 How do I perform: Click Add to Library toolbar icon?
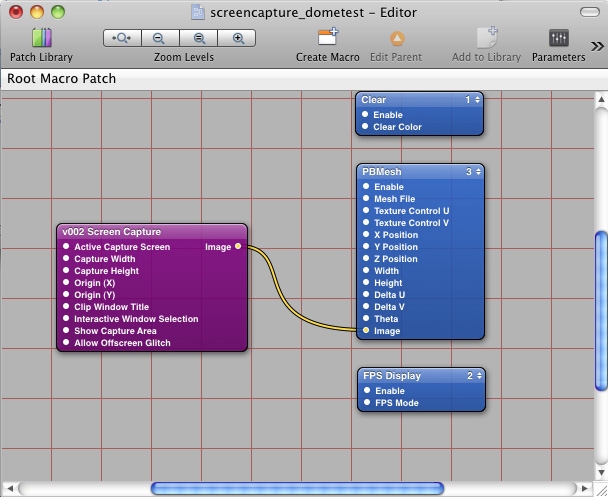(486, 37)
